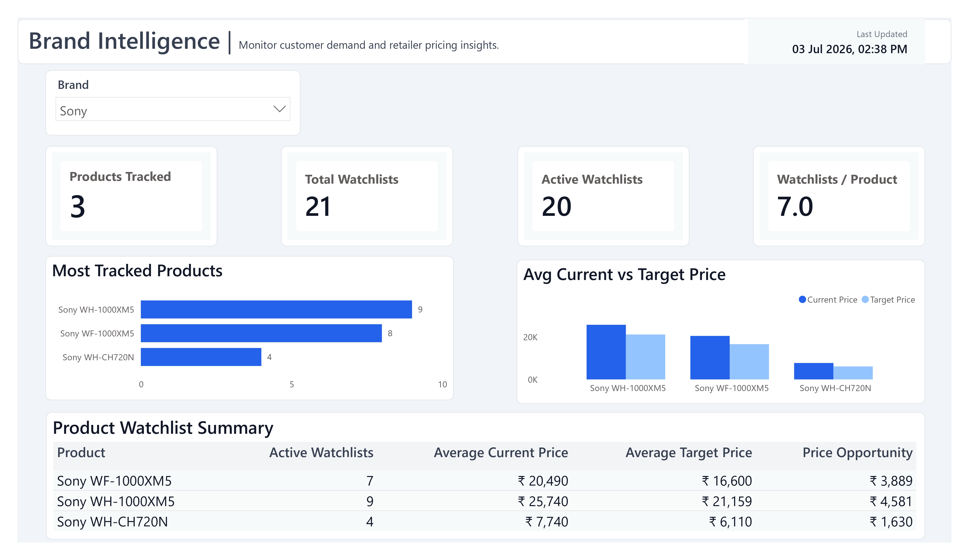Click the Sony WH-1000XM5 bar with value 9
The image size is (969, 560).
tap(276, 309)
